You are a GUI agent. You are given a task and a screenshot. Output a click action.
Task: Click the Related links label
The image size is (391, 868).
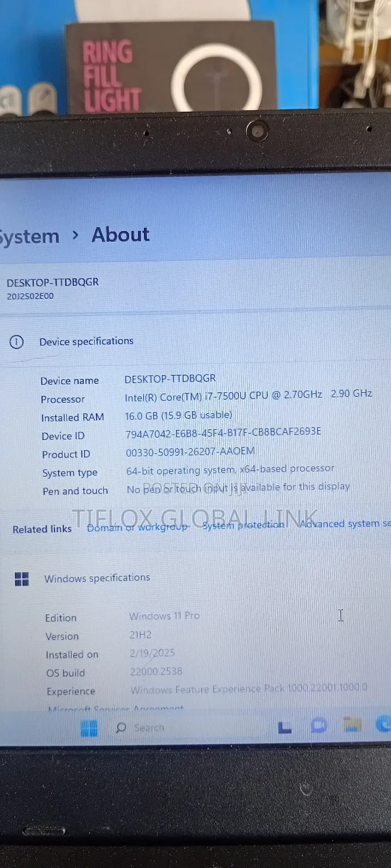point(42,529)
